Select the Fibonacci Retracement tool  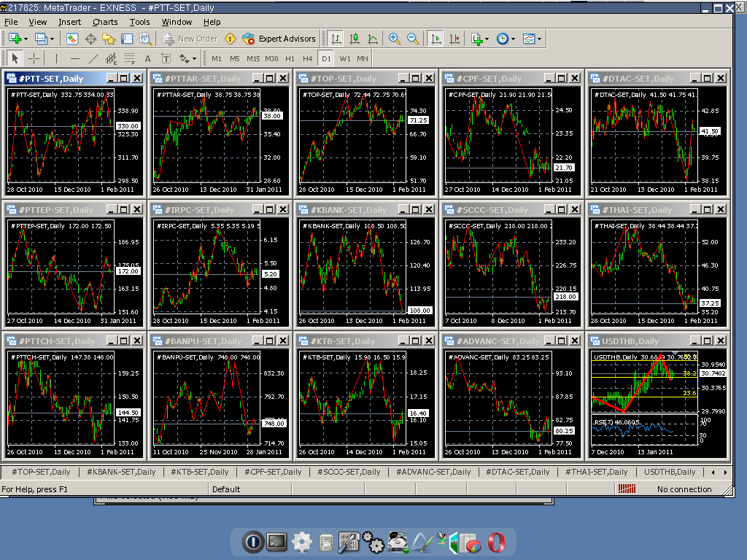[130, 58]
